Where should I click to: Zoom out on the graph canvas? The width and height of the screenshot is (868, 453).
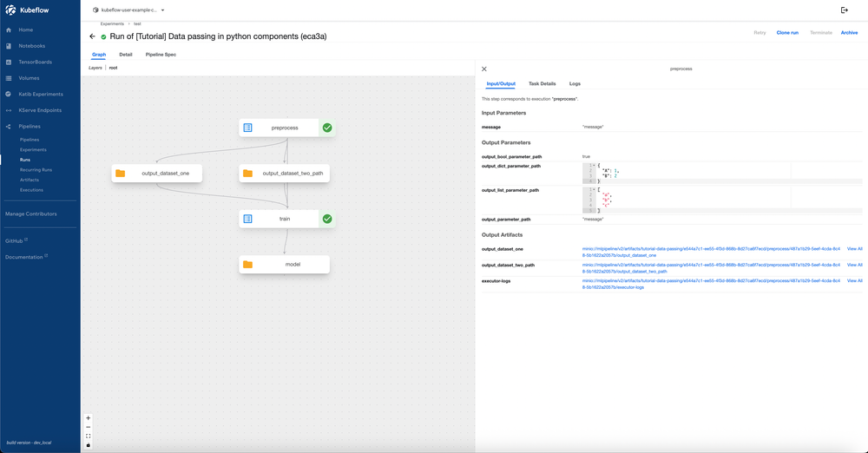[88, 427]
